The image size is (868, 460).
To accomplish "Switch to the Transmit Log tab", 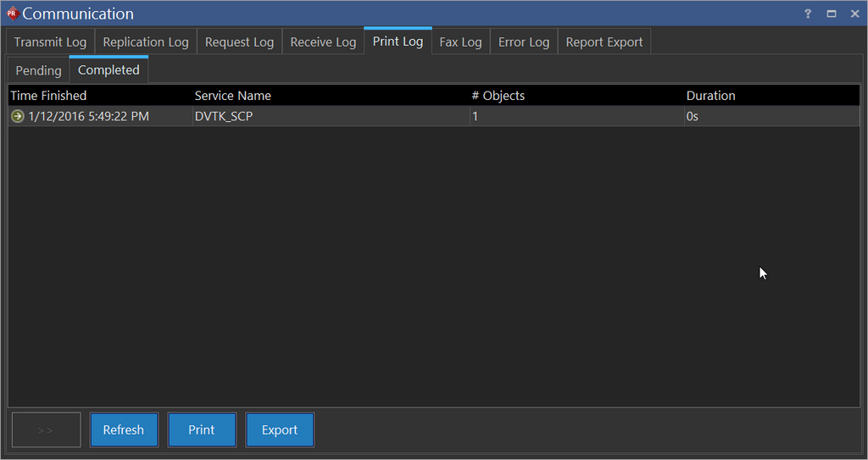I will pyautogui.click(x=50, y=42).
